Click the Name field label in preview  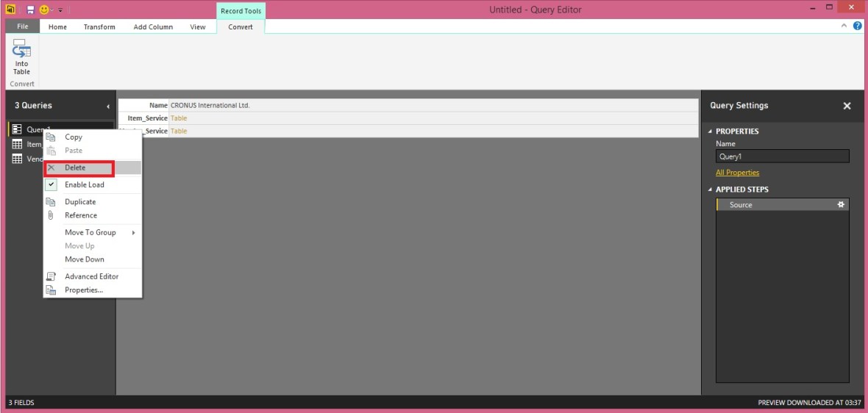(158, 105)
